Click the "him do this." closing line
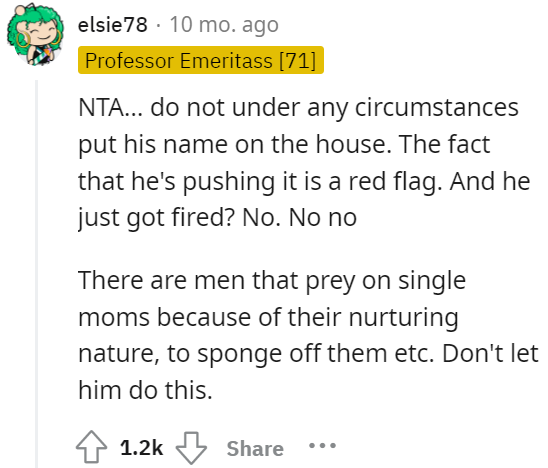 click(145, 390)
